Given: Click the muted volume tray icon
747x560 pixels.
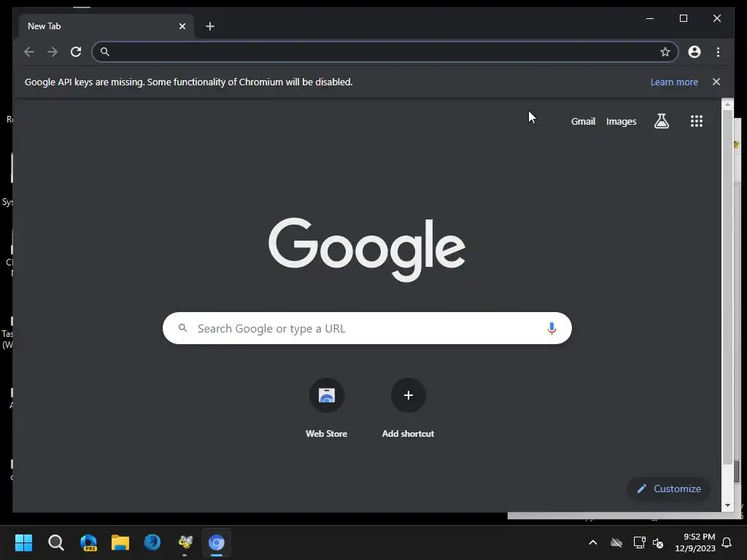Looking at the screenshot, I should 658,542.
